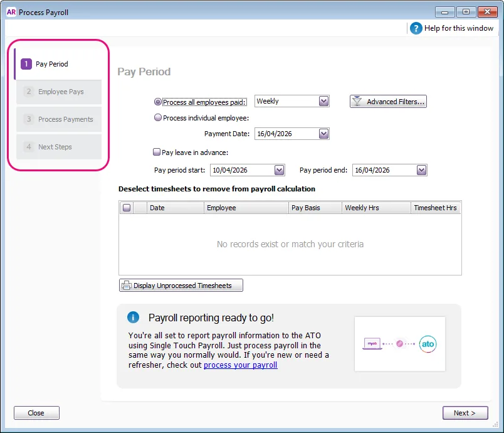Click the Close button at bottom left
Viewport: 504px width, 433px height.
36,413
